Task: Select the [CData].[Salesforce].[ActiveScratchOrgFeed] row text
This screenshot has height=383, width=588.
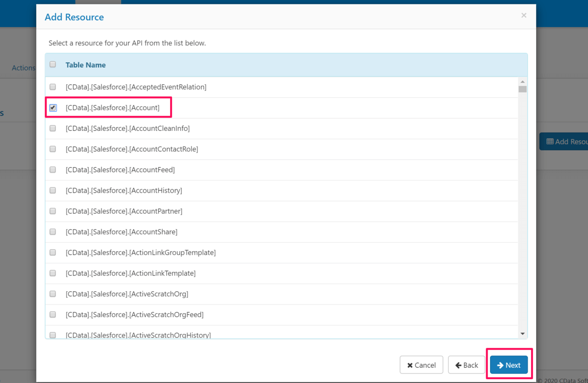Action: [x=135, y=314]
